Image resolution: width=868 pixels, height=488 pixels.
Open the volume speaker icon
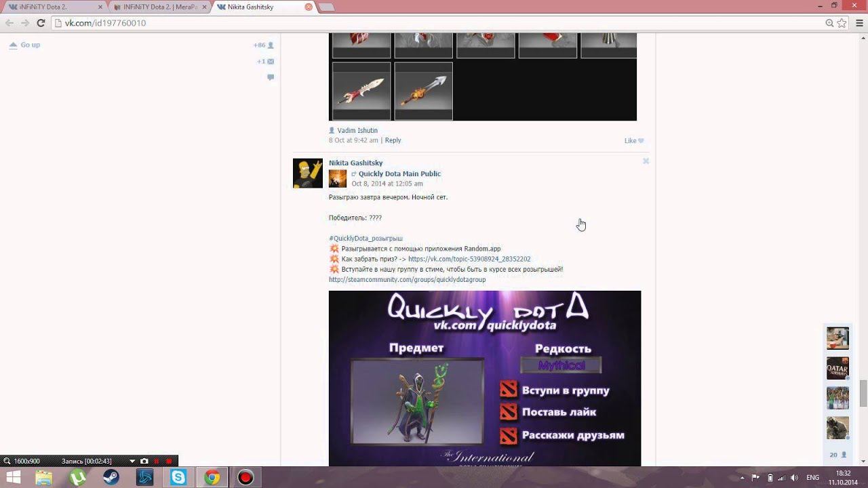tap(794, 478)
